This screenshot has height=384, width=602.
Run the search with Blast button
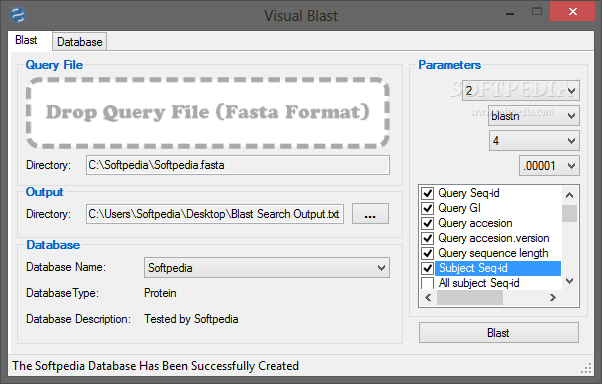point(499,333)
